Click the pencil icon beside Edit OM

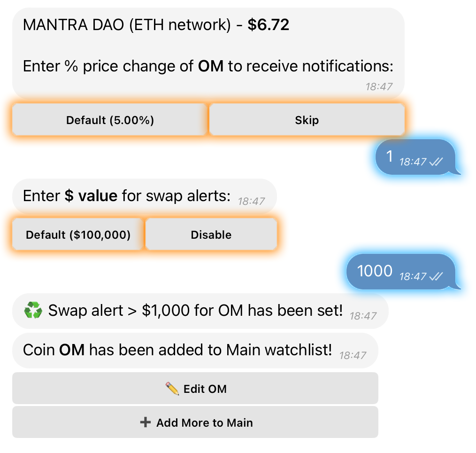(x=172, y=389)
